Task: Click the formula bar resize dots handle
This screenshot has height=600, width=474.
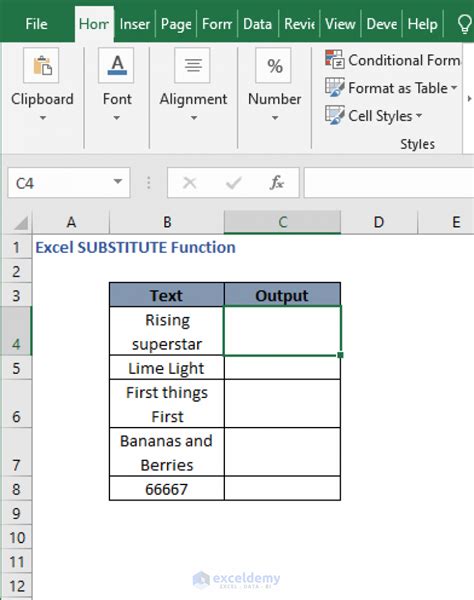Action: pyautogui.click(x=148, y=183)
